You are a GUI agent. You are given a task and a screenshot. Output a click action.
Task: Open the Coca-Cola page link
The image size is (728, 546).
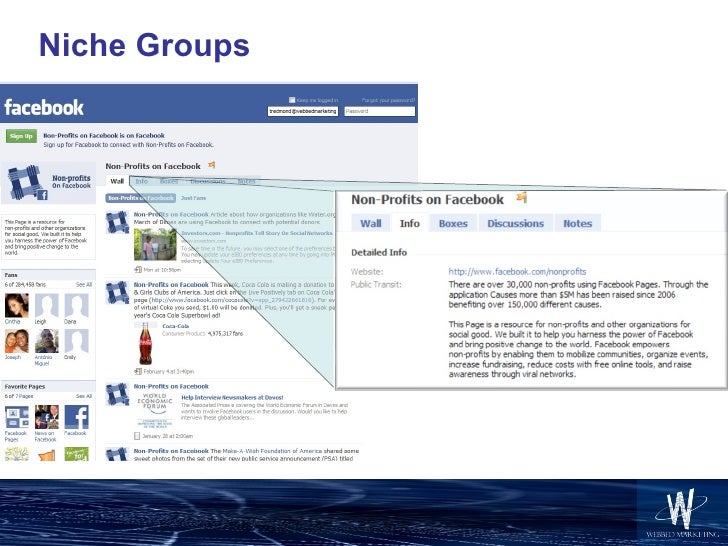176,326
